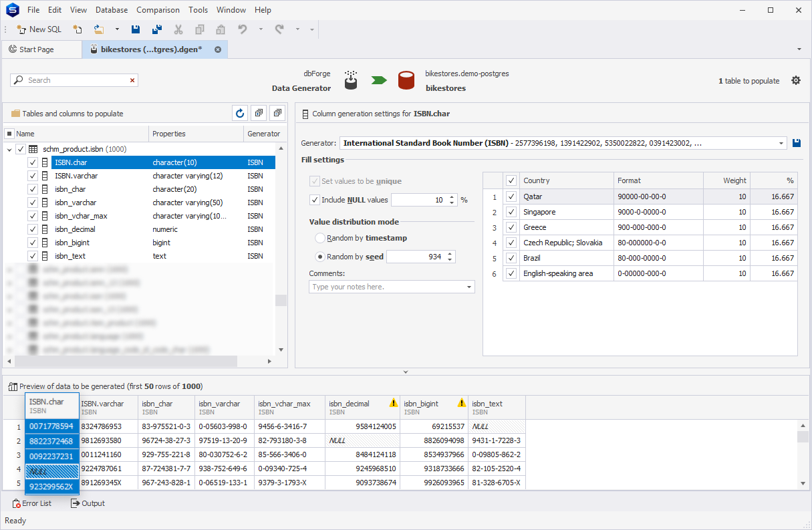The width and height of the screenshot is (812, 530).
Task: Click the preview grid scroll down arrow
Action: (x=803, y=483)
